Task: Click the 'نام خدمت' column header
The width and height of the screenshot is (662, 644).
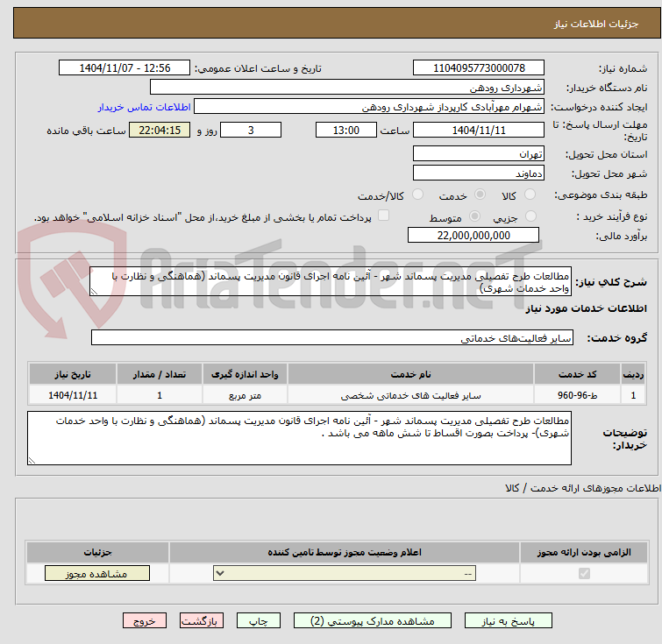Action: pos(411,374)
